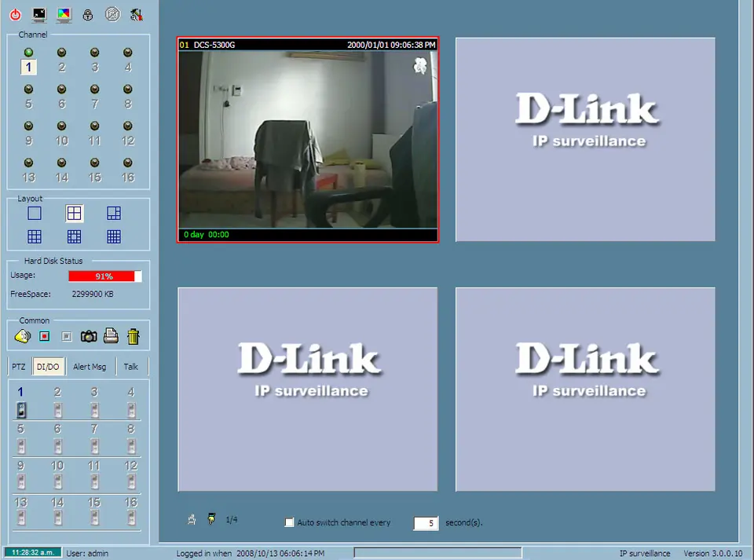Start recording with the red record button
Image resolution: width=754 pixels, height=560 pixels.
click(45, 336)
